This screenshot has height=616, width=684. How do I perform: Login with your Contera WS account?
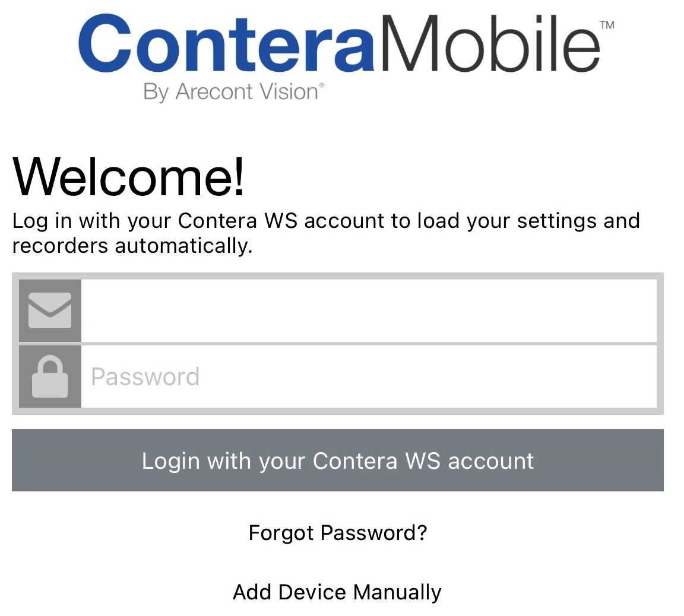(338, 461)
